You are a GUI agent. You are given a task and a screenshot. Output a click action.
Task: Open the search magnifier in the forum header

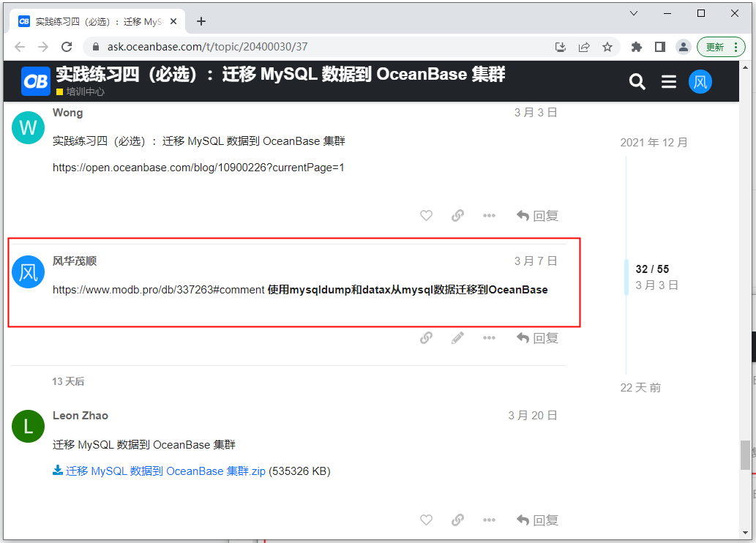coord(637,81)
